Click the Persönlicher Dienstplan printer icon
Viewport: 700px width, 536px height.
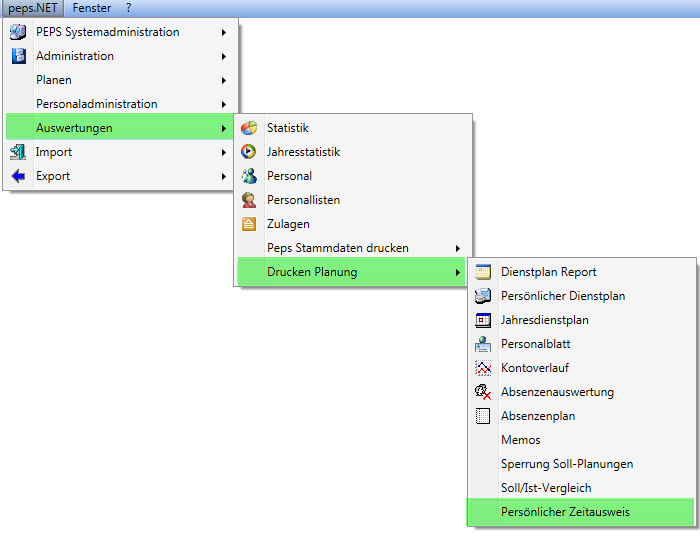pos(483,296)
